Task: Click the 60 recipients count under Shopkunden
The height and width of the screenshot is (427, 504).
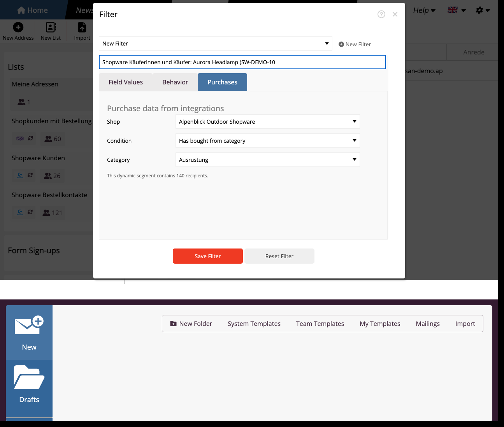Action: [53, 139]
